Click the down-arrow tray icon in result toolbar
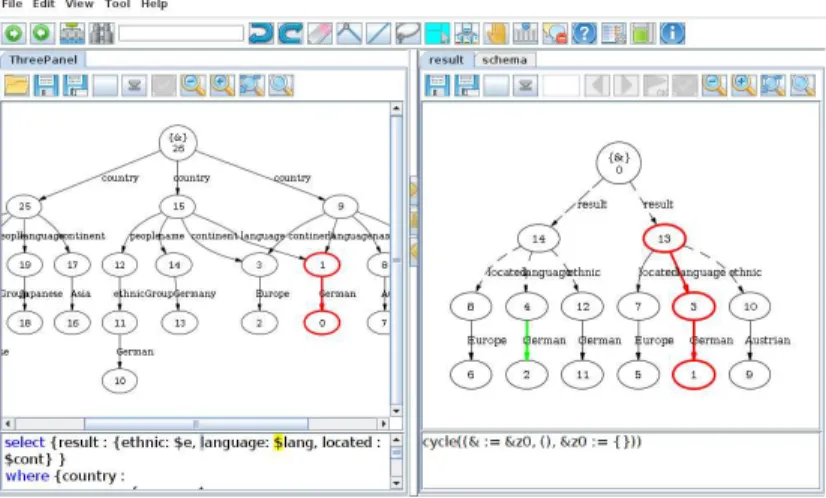This screenshot has width=826, height=498. (x=525, y=85)
